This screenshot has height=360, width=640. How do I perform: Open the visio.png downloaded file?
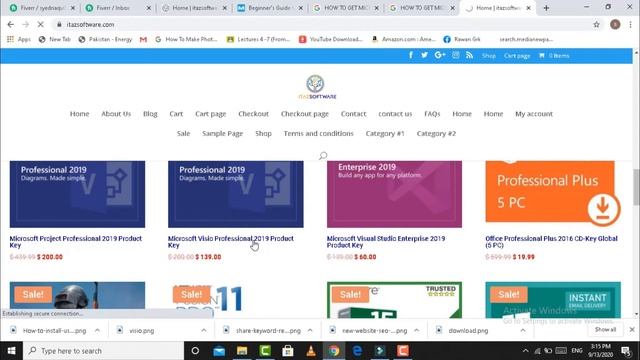coord(141,331)
